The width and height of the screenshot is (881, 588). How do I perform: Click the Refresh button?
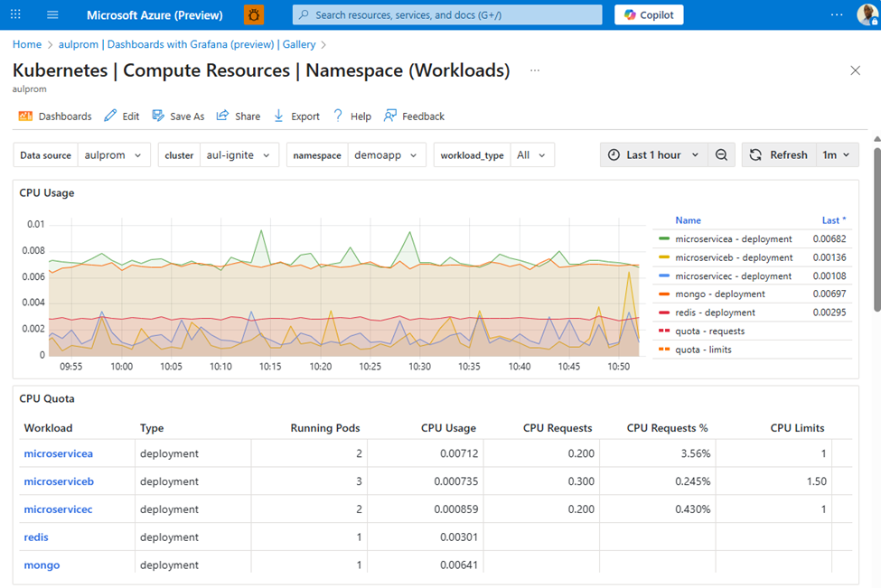[779, 155]
